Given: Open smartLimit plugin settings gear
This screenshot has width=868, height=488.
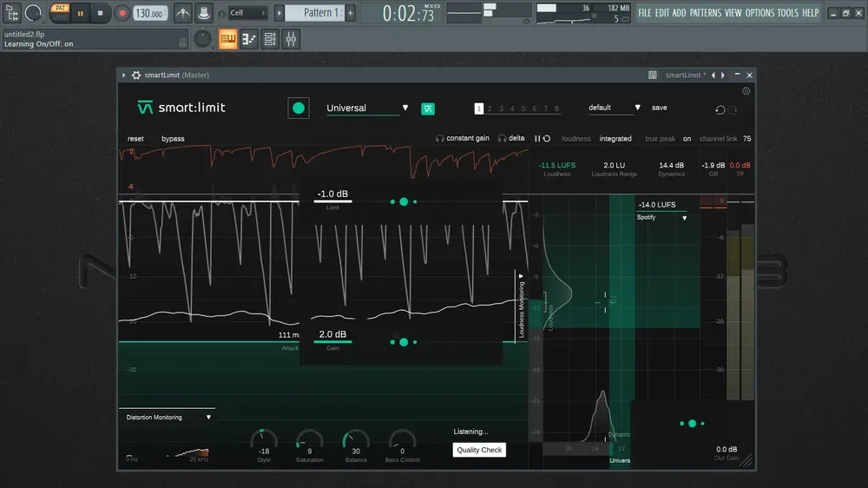Looking at the screenshot, I should point(136,76).
